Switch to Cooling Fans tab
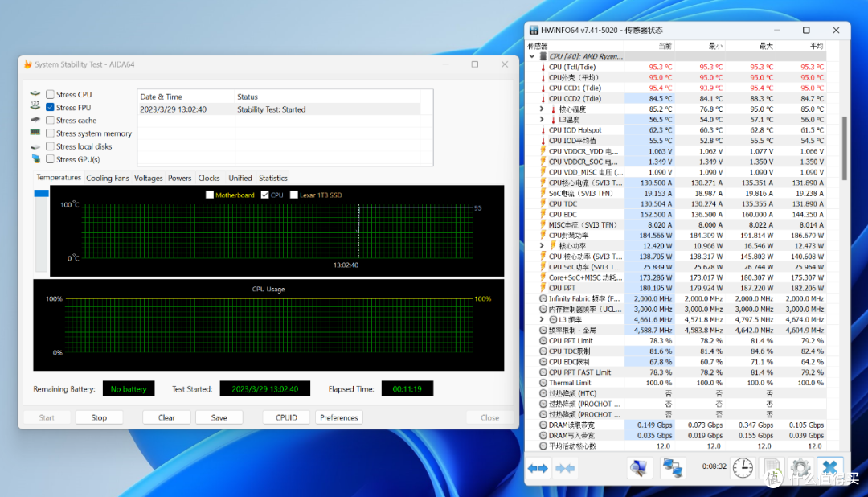Viewport: 868px width, 497px height. pyautogui.click(x=108, y=179)
